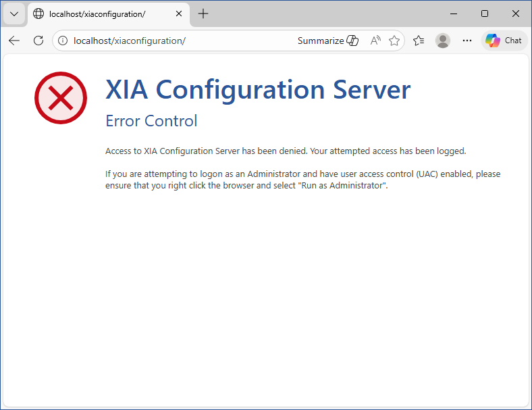Minimize the browser window
The height and width of the screenshot is (410, 532).
pyautogui.click(x=454, y=14)
